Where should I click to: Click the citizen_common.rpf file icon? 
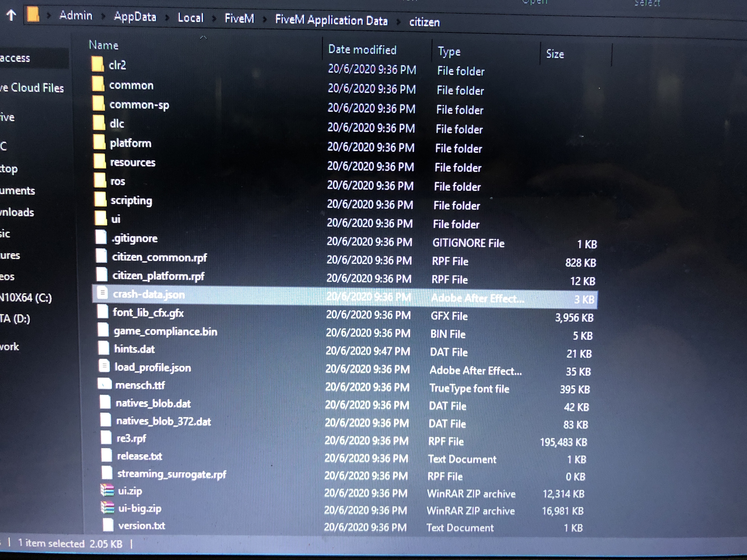pos(101,256)
